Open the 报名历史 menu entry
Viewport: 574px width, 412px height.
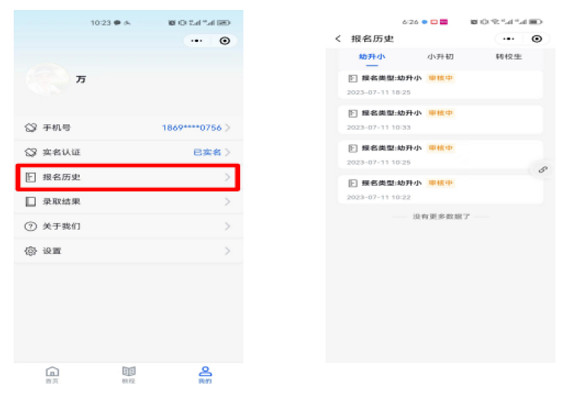pos(128,177)
